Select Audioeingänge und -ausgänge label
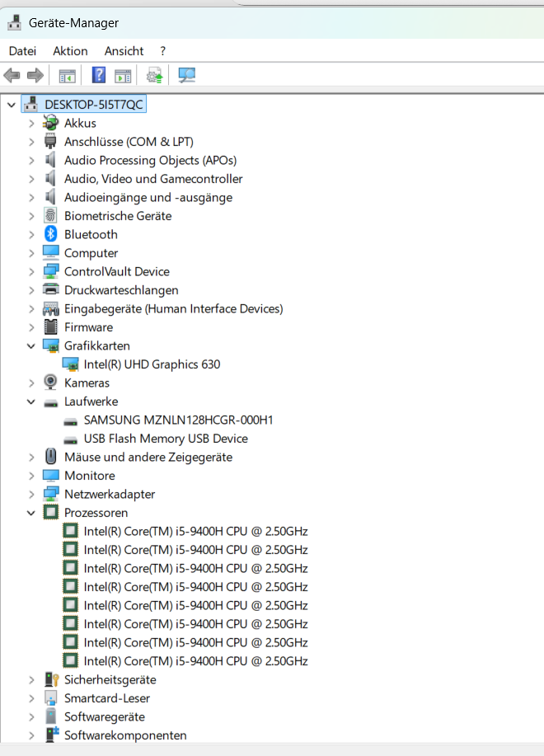 point(148,197)
